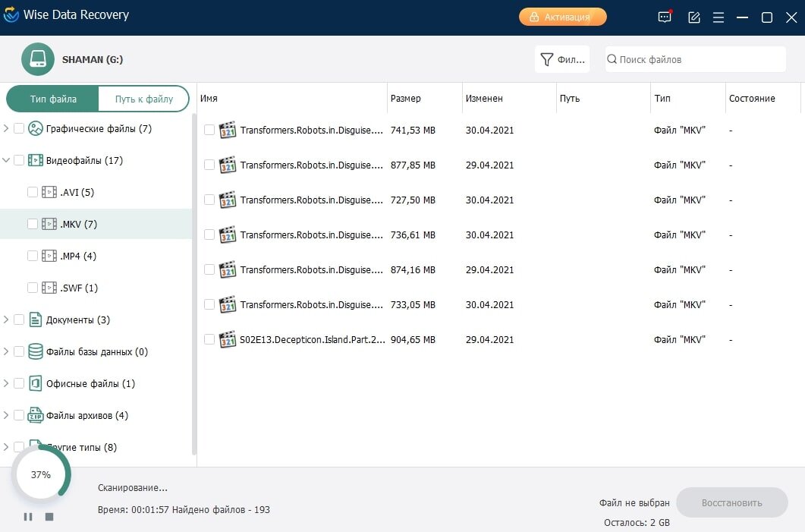This screenshot has width=805, height=532.
Task: Expand the Файлы архивов tree node
Action: point(6,415)
